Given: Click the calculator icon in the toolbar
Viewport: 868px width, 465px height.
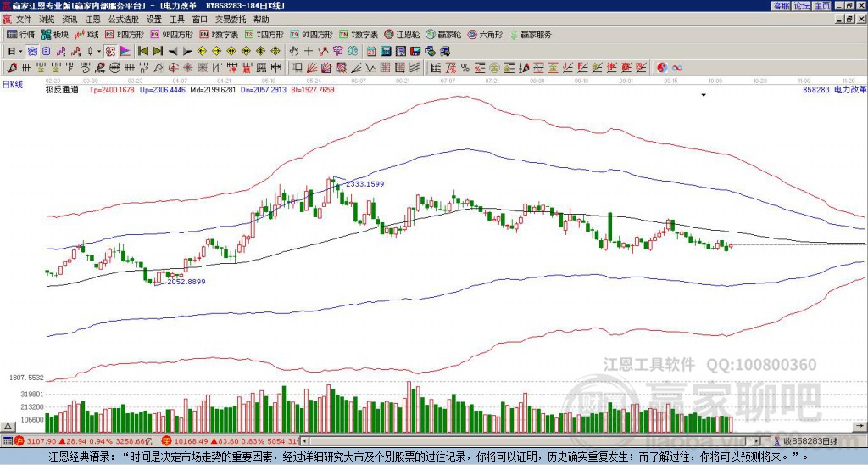Looking at the screenshot, I should pyautogui.click(x=386, y=51).
